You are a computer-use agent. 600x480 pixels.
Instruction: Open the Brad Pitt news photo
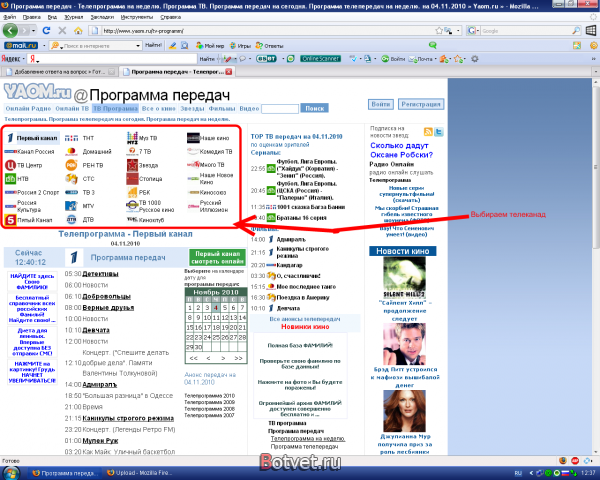coord(404,344)
